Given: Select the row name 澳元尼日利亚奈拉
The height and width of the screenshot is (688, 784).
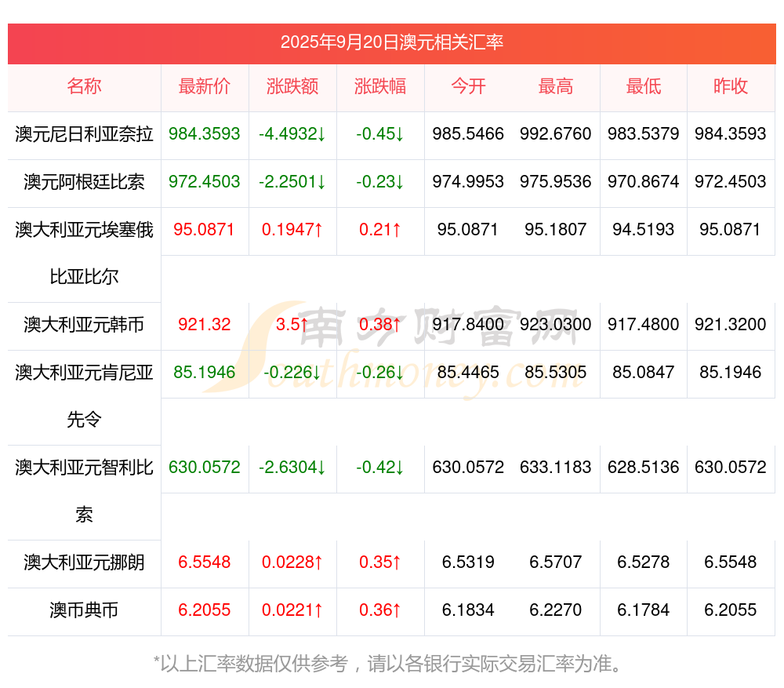Looking at the screenshot, I should point(84,134).
